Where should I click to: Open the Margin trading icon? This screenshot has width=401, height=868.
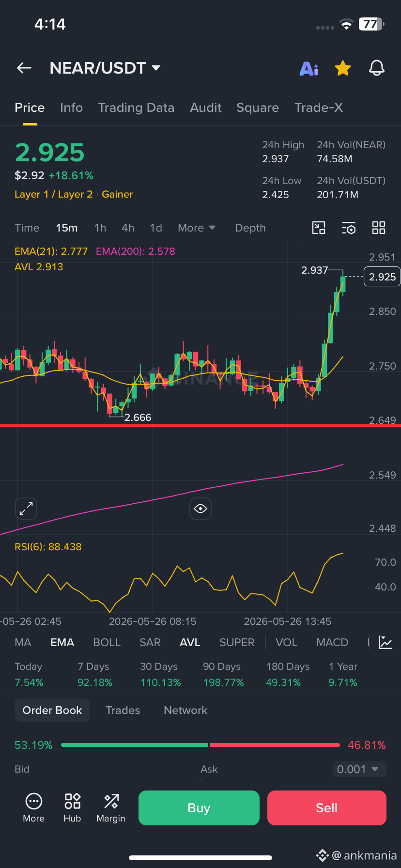111,807
